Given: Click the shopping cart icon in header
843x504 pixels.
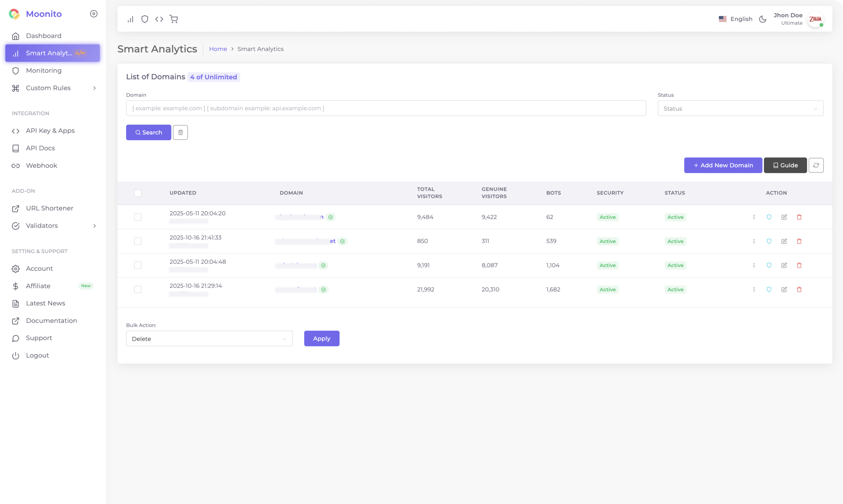Looking at the screenshot, I should point(174,19).
